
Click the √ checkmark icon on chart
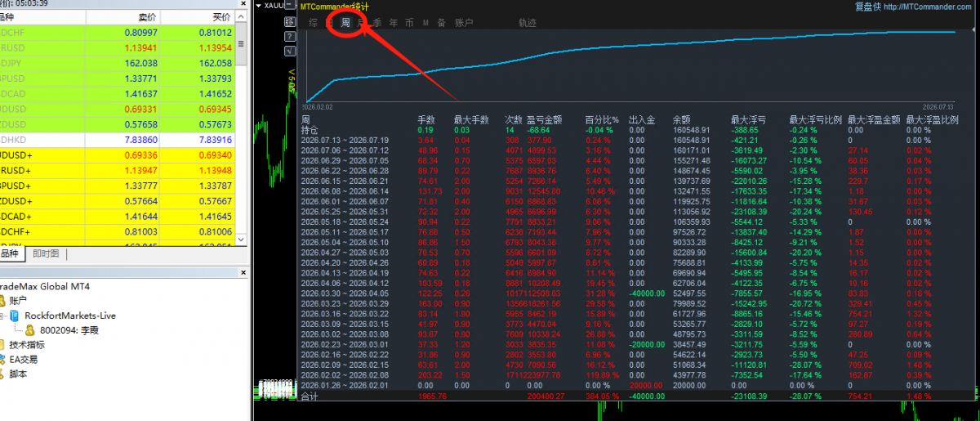(290, 51)
